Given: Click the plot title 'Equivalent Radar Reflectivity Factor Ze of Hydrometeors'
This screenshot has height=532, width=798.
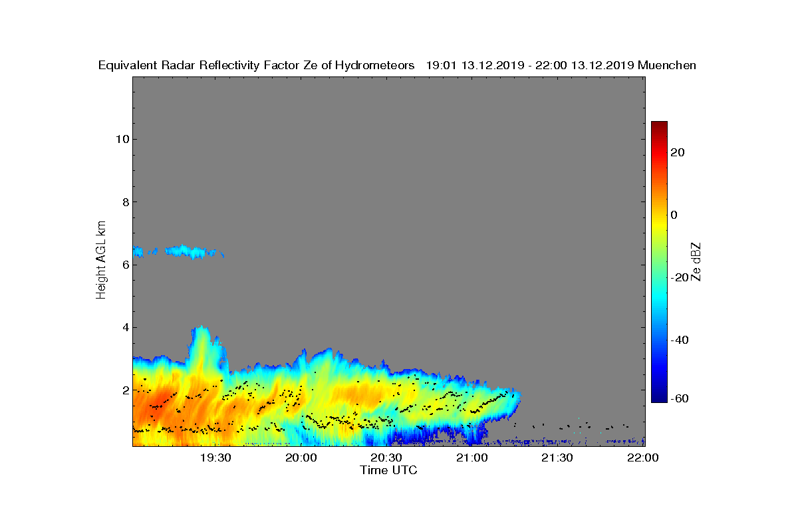Looking at the screenshot, I should [257, 65].
